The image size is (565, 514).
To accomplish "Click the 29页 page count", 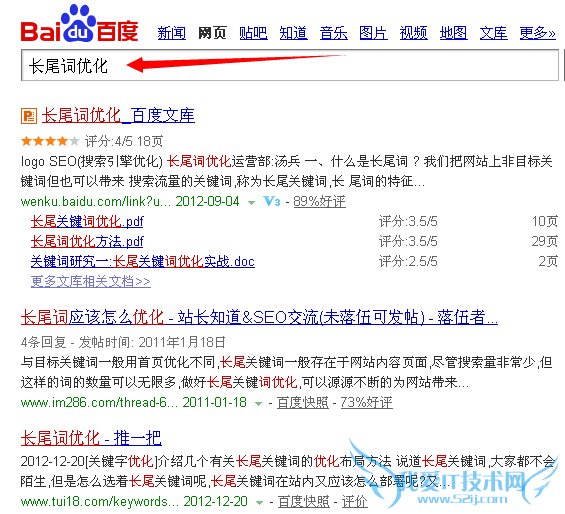I will tap(545, 241).
